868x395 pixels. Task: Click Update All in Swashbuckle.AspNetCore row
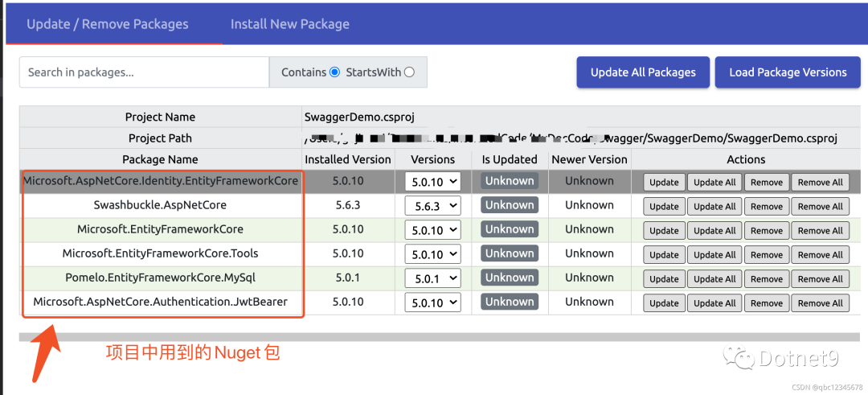[714, 207]
